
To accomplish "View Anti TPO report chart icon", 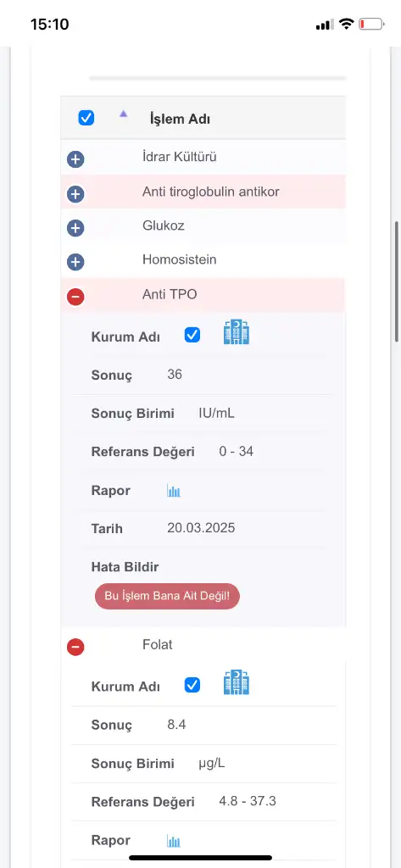I will pos(174,491).
